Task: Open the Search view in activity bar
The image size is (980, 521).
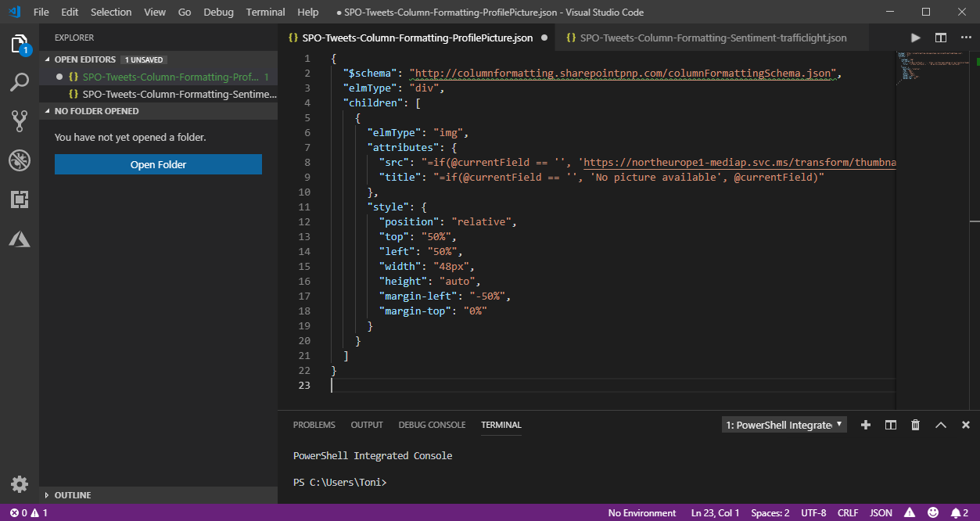Action: (20, 81)
